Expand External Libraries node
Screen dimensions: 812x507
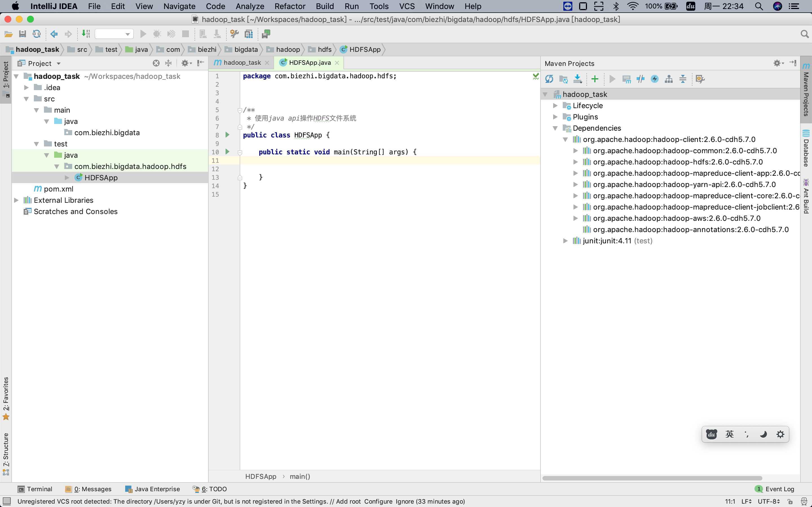coord(16,200)
